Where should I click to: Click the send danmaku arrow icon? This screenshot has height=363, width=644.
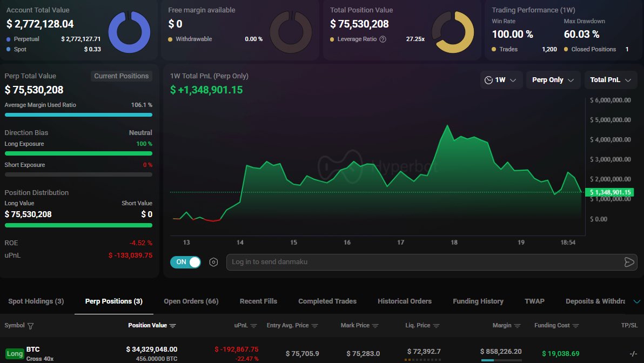pos(629,262)
